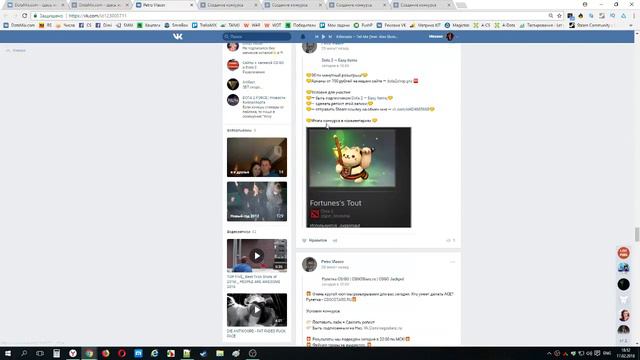This screenshot has height=360, width=640.
Task: Bookmark this page with the star icon
Action: [x=559, y=16]
